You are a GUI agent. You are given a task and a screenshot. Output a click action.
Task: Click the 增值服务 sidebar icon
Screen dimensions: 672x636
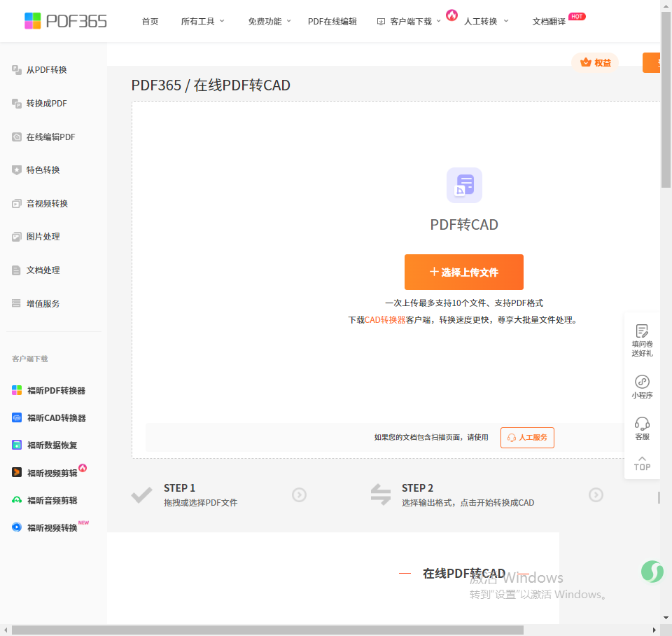point(17,303)
